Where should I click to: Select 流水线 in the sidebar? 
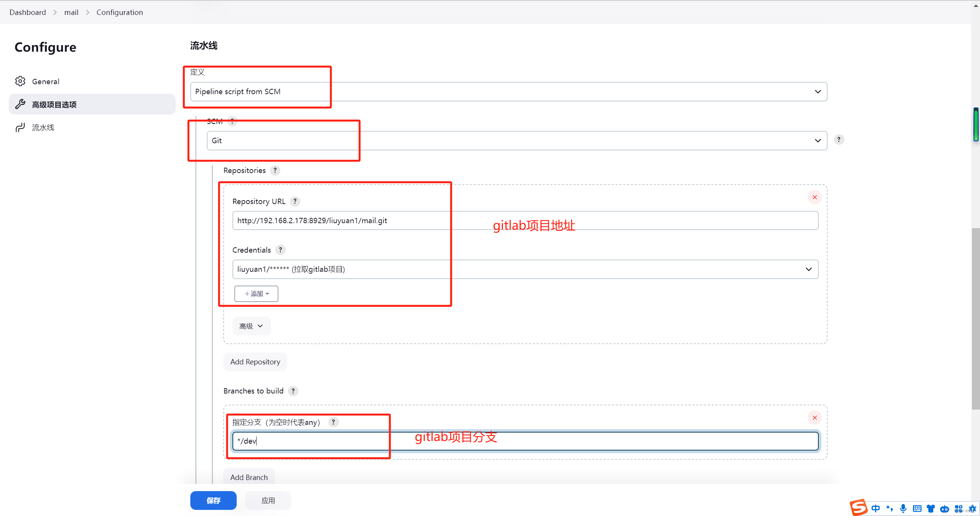43,127
